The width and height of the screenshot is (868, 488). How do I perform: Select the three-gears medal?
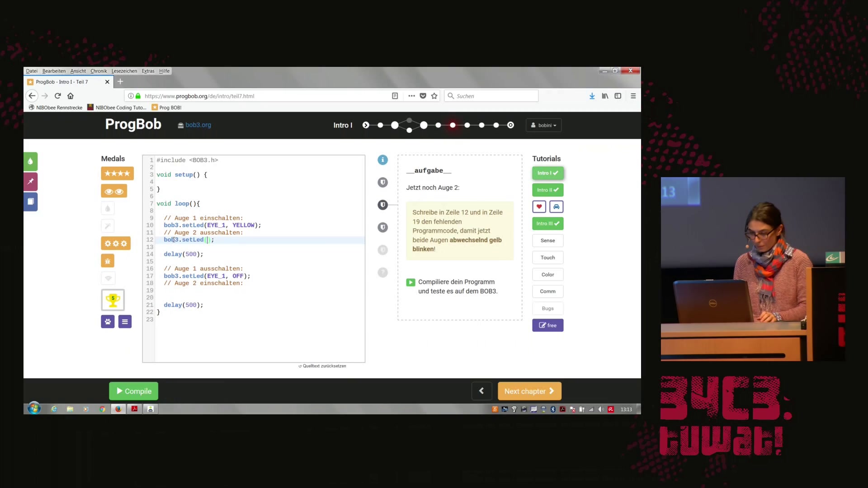tap(116, 244)
